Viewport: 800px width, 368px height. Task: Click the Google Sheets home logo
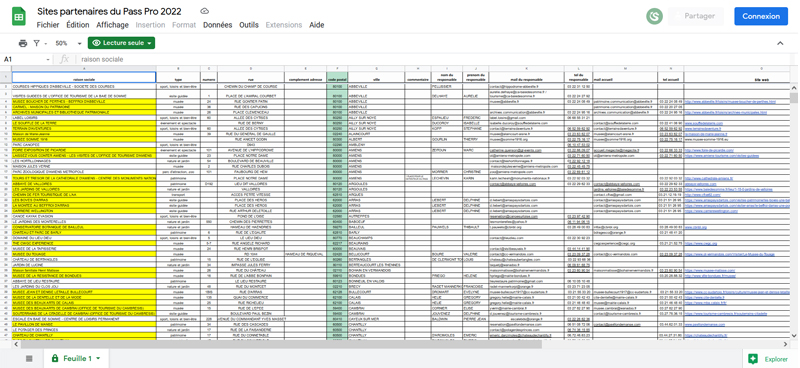19,16
